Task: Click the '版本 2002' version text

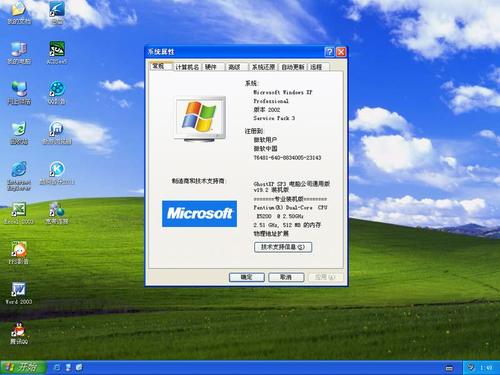Action: click(x=267, y=109)
